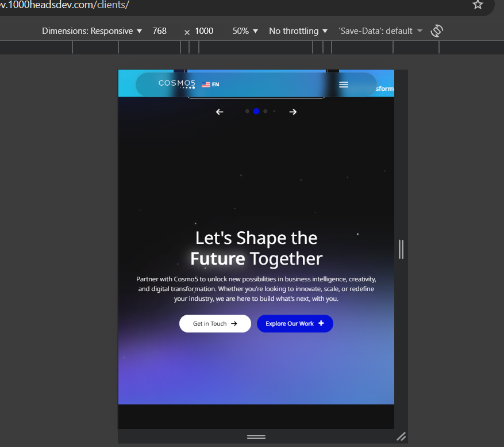Select the active blue carousel dot
This screenshot has width=504, height=447.
pos(256,111)
